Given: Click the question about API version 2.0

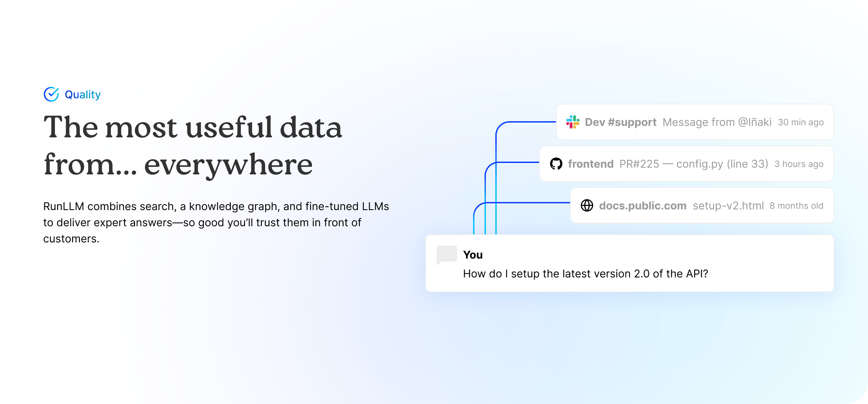Looking at the screenshot, I should coord(586,274).
